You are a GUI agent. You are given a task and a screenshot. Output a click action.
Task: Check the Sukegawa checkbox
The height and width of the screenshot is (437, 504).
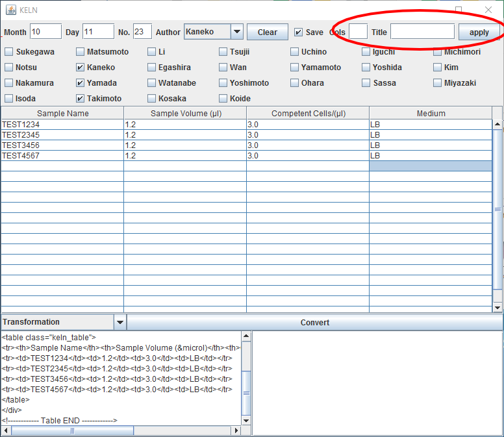tap(9, 52)
